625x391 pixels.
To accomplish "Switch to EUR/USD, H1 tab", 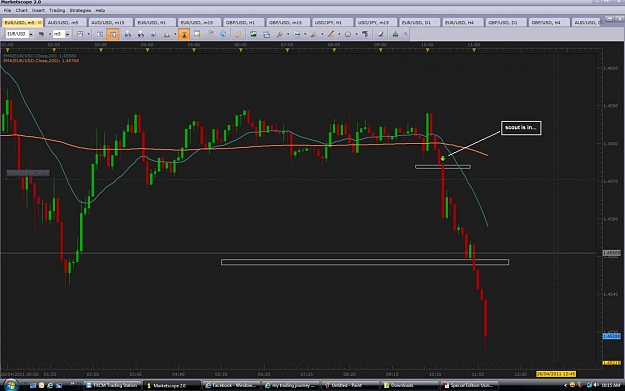I will pos(154,23).
